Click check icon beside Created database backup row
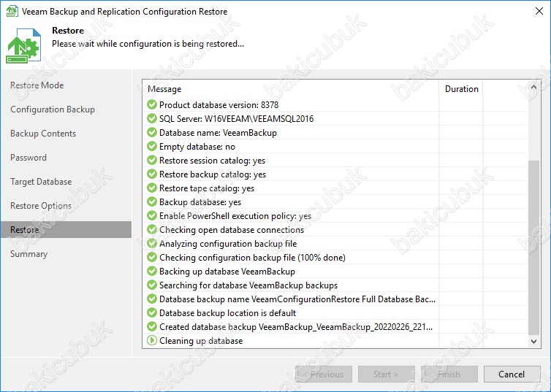 tap(152, 326)
